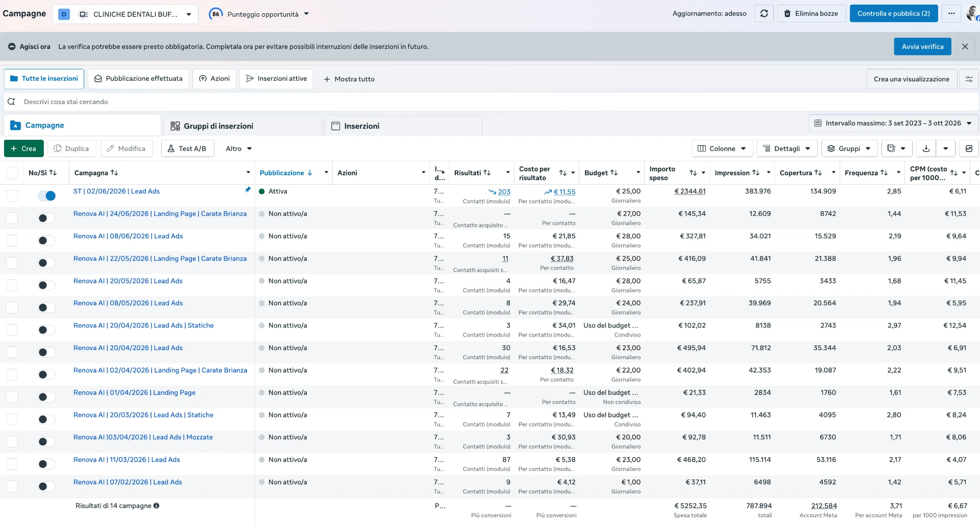The height and width of the screenshot is (526, 980).
Task: Click the search field Descrivi cosa stai cercando
Action: (x=490, y=102)
